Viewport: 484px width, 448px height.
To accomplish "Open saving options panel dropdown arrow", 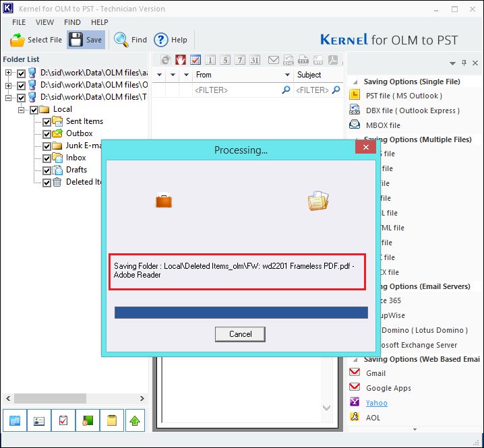I will click(452, 63).
